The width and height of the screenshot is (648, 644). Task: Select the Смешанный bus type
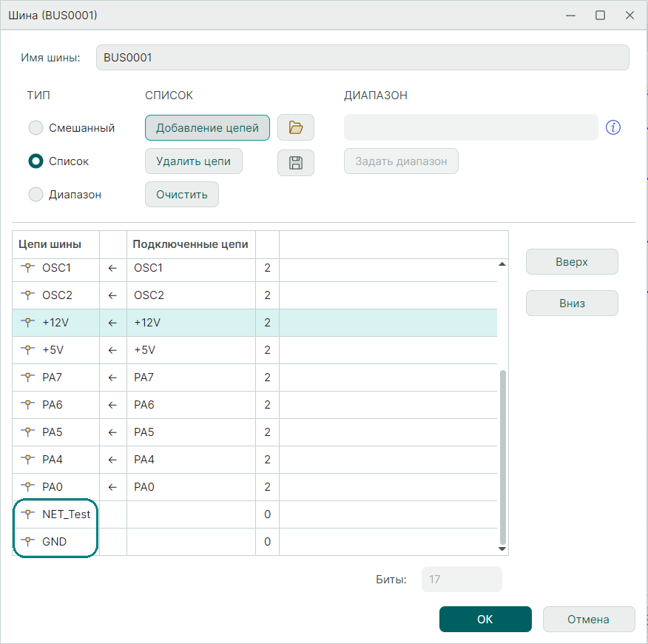pyautogui.click(x=36, y=128)
